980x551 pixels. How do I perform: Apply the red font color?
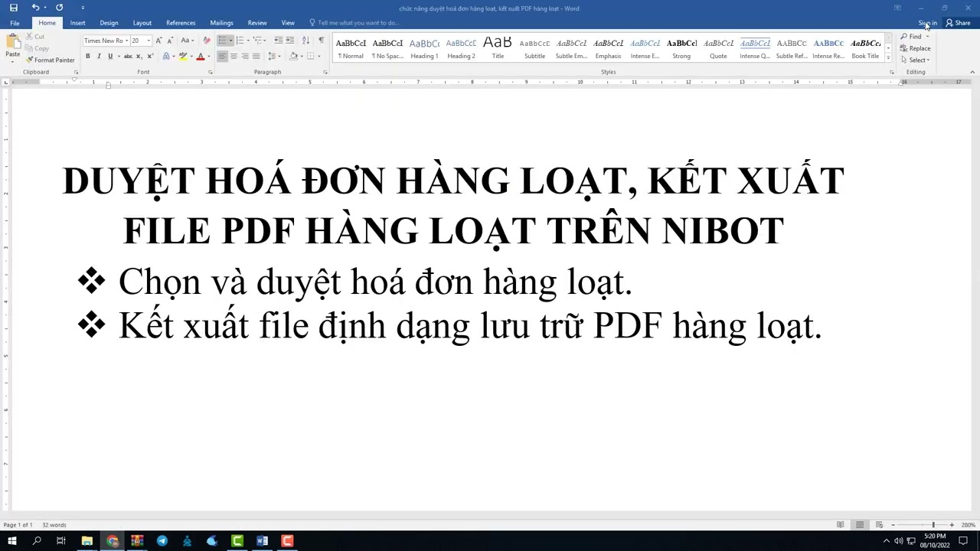coord(200,56)
